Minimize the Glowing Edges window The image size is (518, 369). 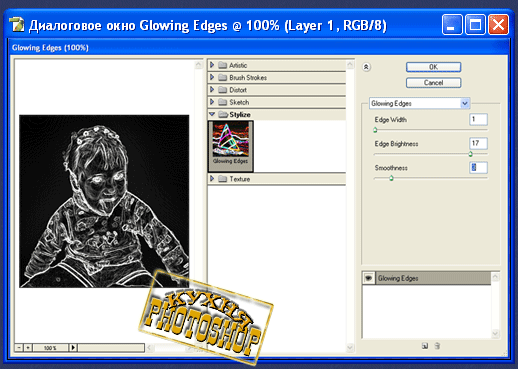pyautogui.click(x=452, y=24)
